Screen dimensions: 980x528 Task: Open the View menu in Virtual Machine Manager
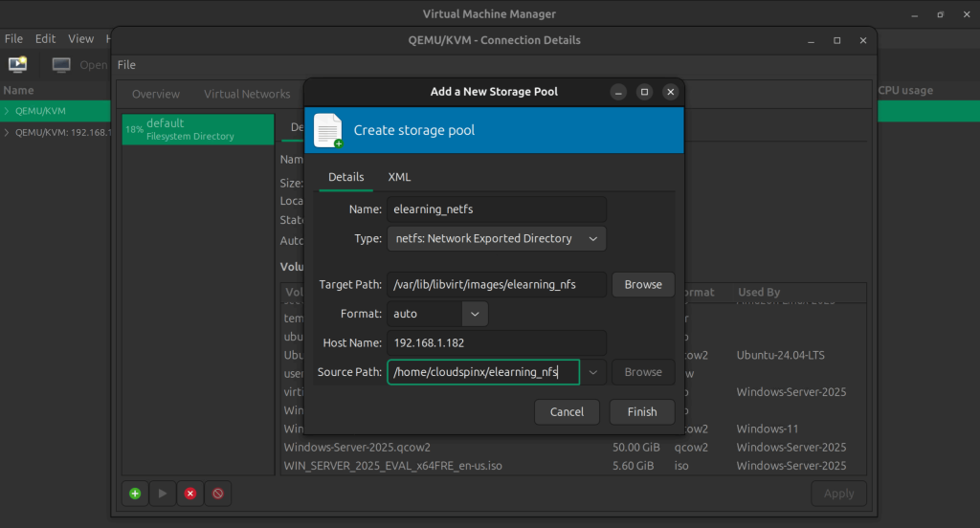point(80,39)
